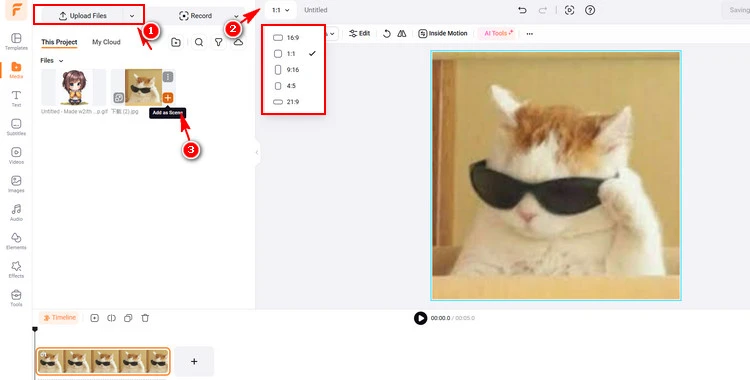Open the Tools section in sidebar
The width and height of the screenshot is (750, 380).
click(16, 298)
